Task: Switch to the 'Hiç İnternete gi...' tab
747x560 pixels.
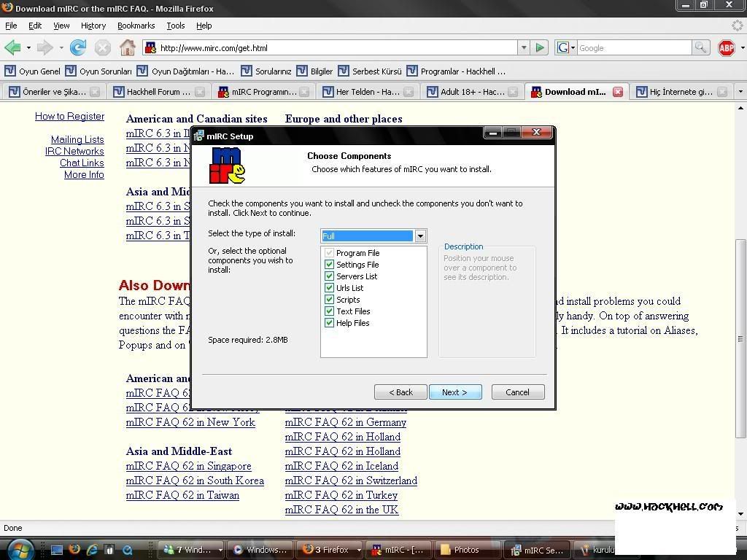Action: point(681,92)
